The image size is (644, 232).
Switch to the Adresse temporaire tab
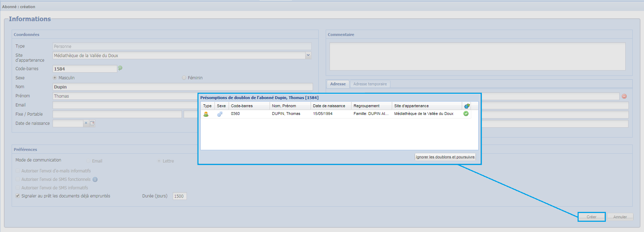coord(370,84)
